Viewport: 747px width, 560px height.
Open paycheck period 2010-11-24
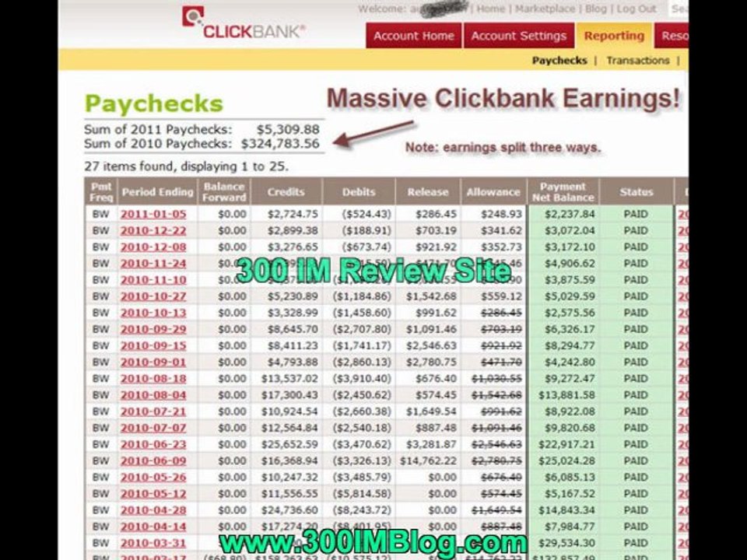pyautogui.click(x=153, y=264)
